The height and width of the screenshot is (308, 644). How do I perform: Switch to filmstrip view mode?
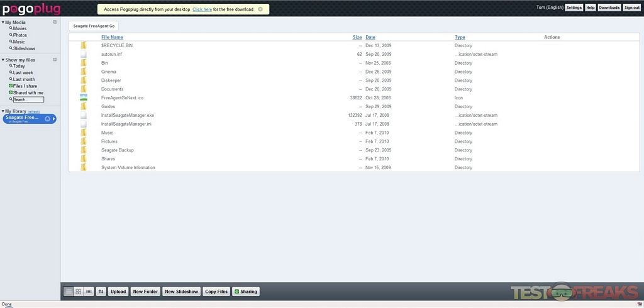89,292
